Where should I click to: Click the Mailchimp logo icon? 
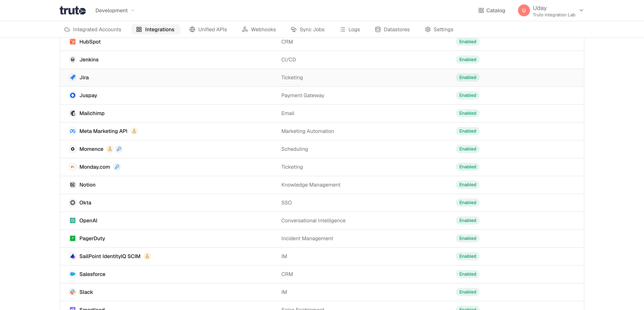click(x=73, y=113)
